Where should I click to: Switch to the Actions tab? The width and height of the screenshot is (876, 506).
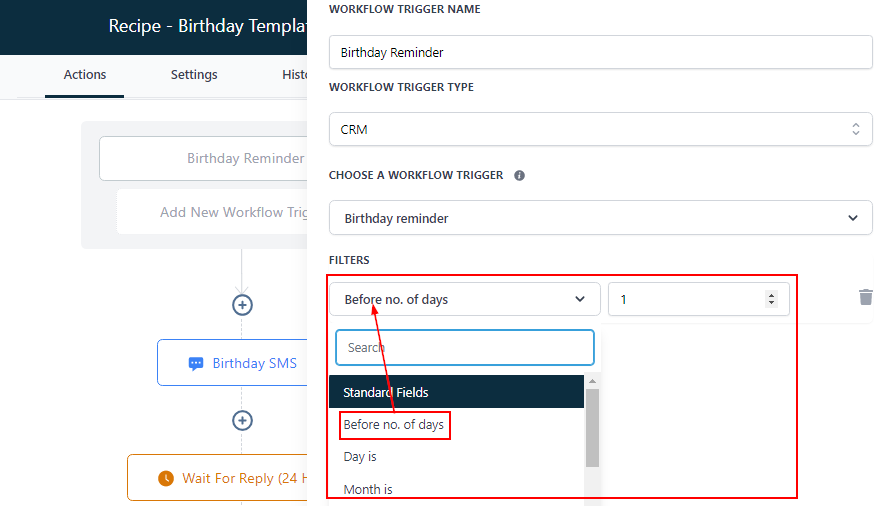(x=85, y=75)
